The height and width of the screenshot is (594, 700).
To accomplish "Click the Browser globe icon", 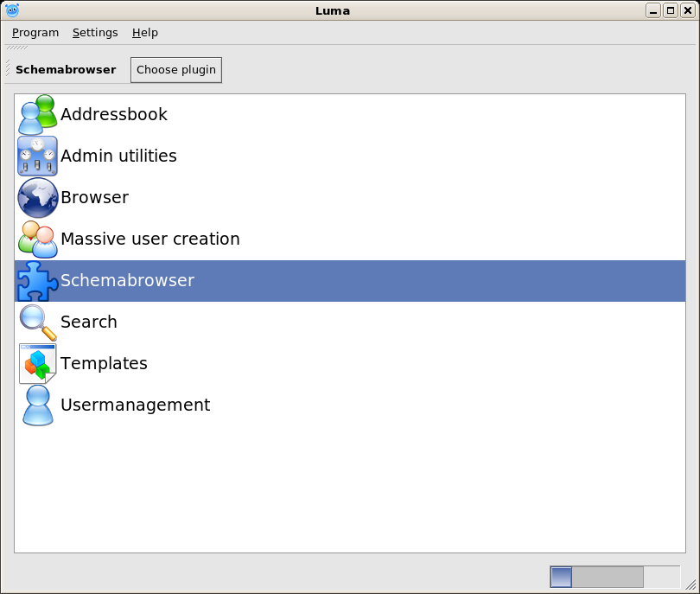I will click(x=37, y=198).
